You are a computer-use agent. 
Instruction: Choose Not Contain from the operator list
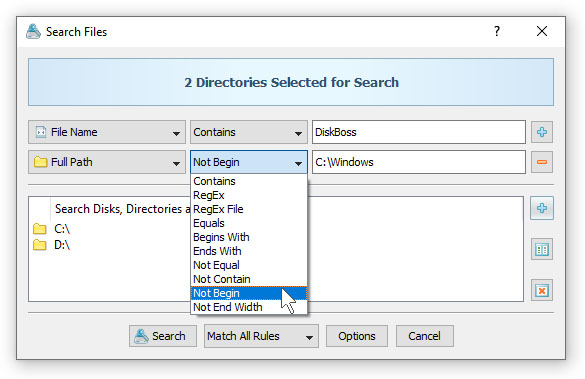click(249, 279)
